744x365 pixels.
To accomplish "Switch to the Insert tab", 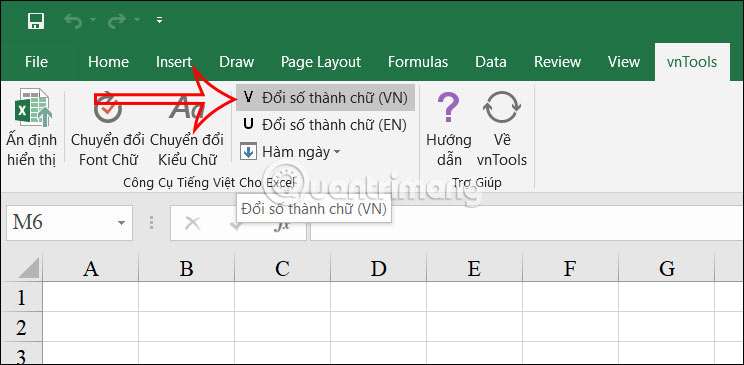I will click(x=174, y=62).
